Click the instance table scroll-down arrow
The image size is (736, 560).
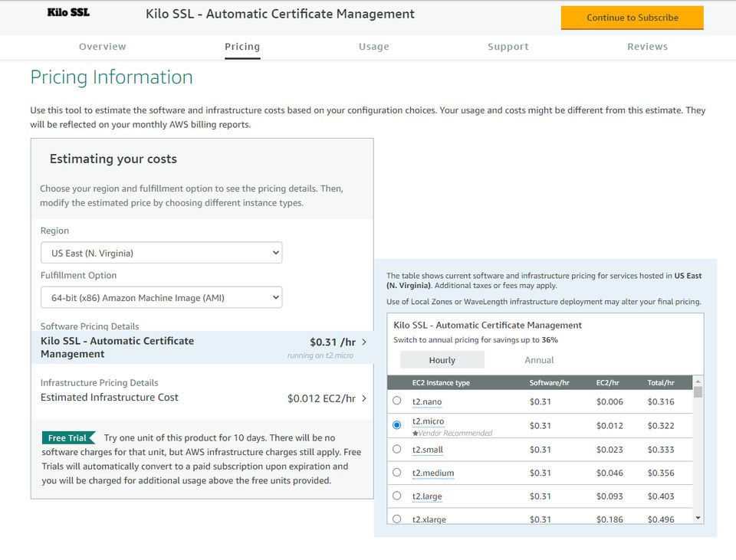pos(698,518)
